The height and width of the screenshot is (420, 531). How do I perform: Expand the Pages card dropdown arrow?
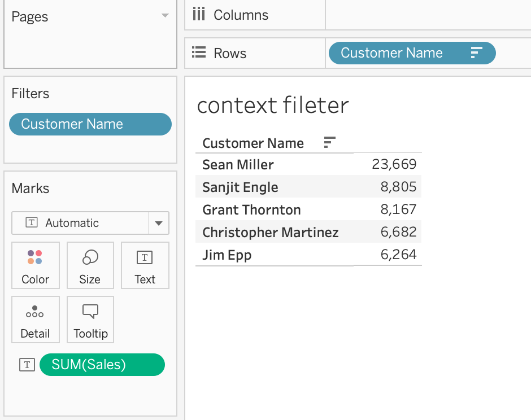(x=165, y=16)
